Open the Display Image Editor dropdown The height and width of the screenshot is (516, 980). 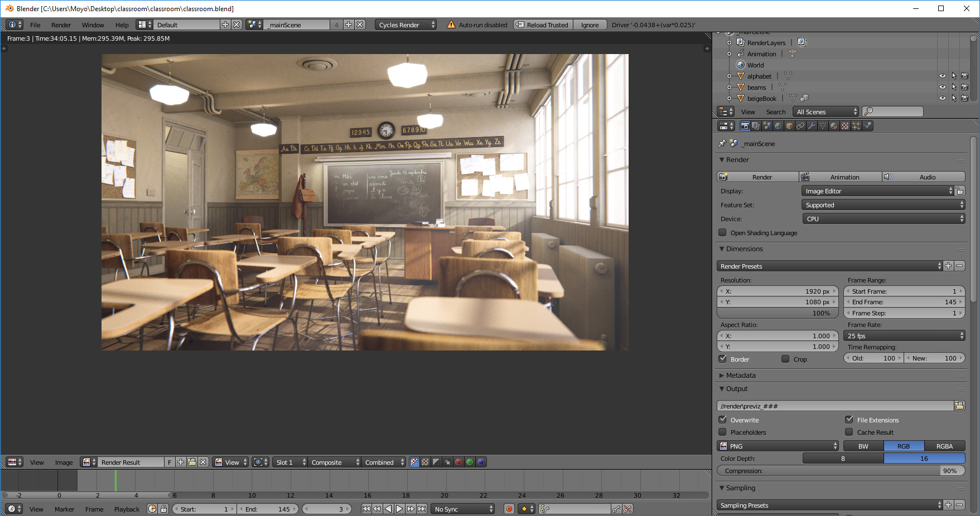[878, 191]
